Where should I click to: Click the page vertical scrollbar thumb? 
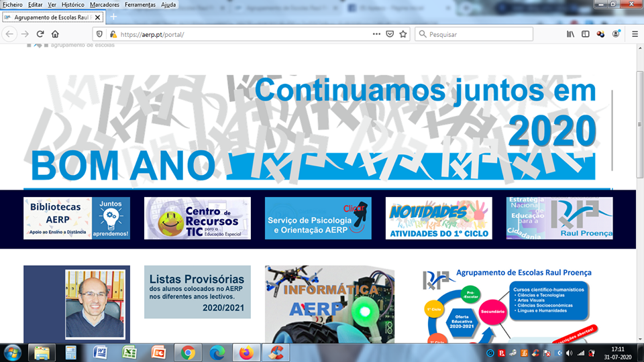639,125
